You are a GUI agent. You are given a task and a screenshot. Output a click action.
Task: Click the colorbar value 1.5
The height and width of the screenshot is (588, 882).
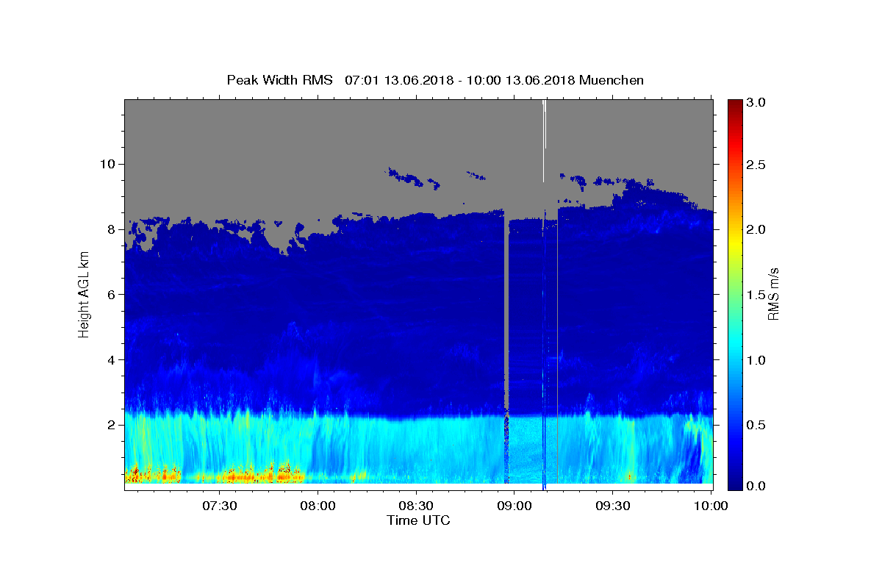pos(756,294)
